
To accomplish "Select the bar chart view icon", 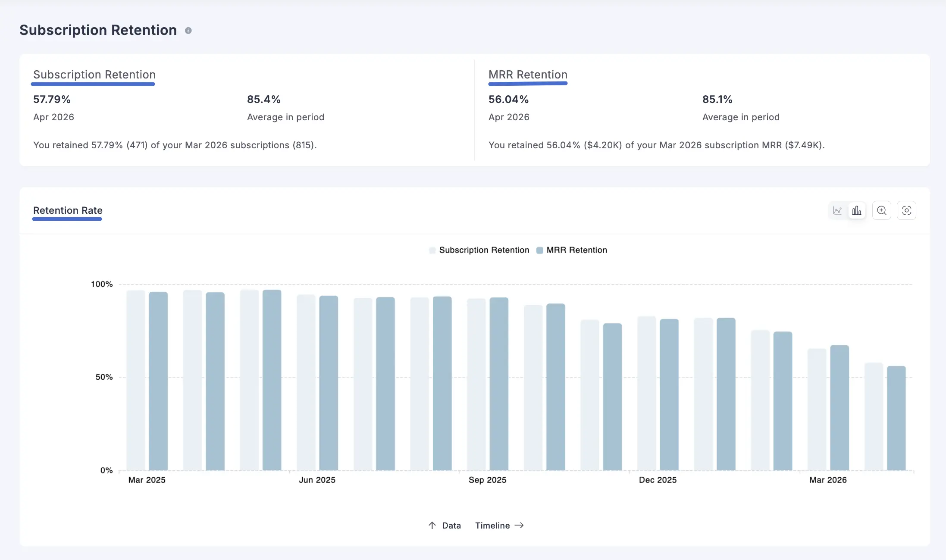I will 857,210.
